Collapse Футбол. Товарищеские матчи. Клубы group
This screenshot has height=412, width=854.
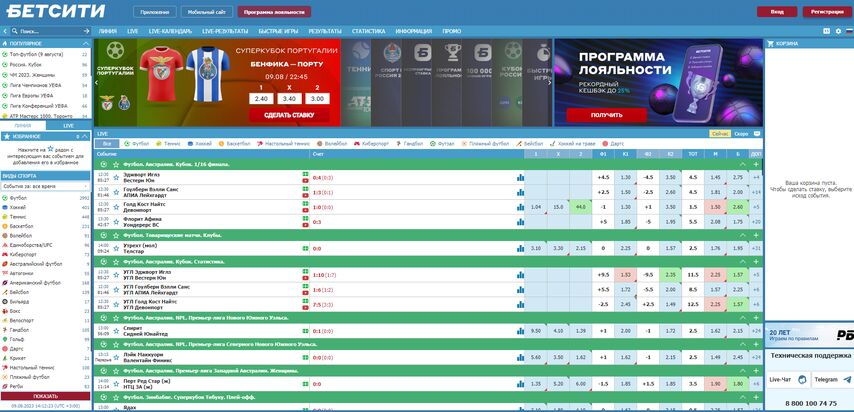pyautogui.click(x=742, y=235)
